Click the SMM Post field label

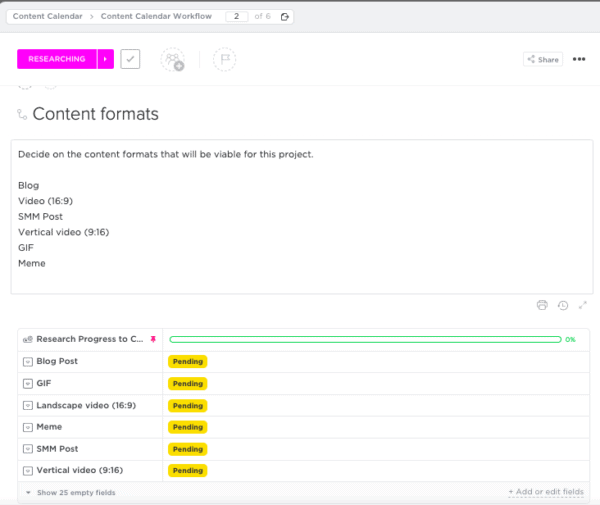click(x=57, y=449)
